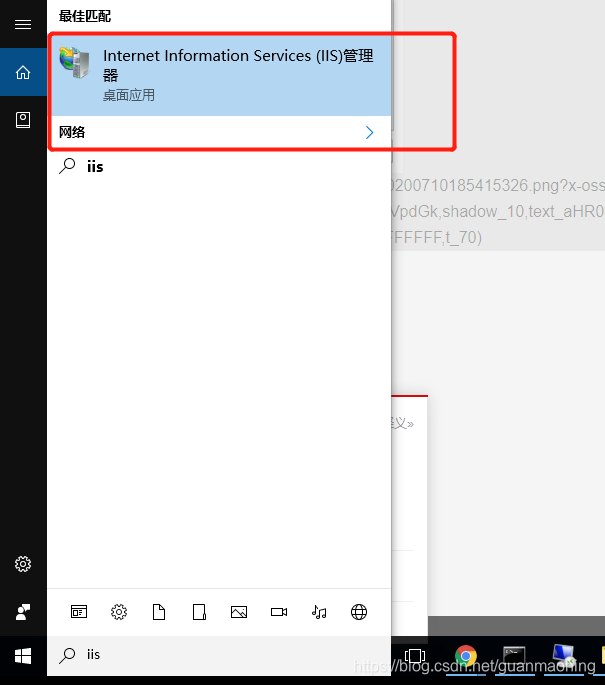Filter search results by photos
605x685 pixels.
(239, 612)
